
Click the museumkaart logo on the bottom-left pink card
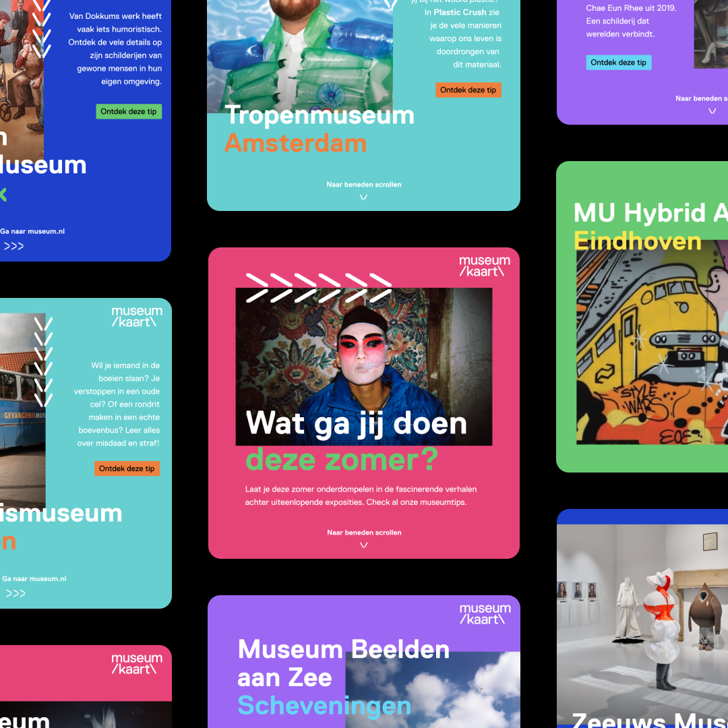[x=137, y=663]
